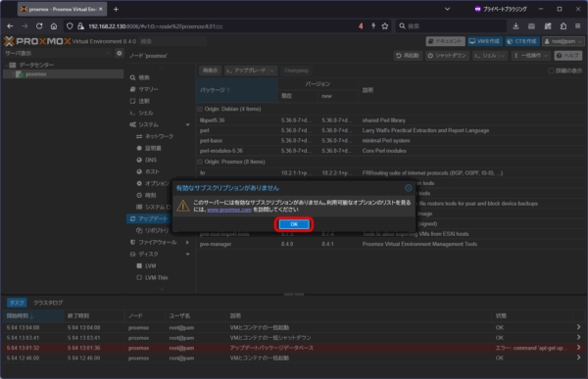Open a new browser tab with plus
Image resolution: width=588 pixels, height=379 pixels.
tap(116, 10)
